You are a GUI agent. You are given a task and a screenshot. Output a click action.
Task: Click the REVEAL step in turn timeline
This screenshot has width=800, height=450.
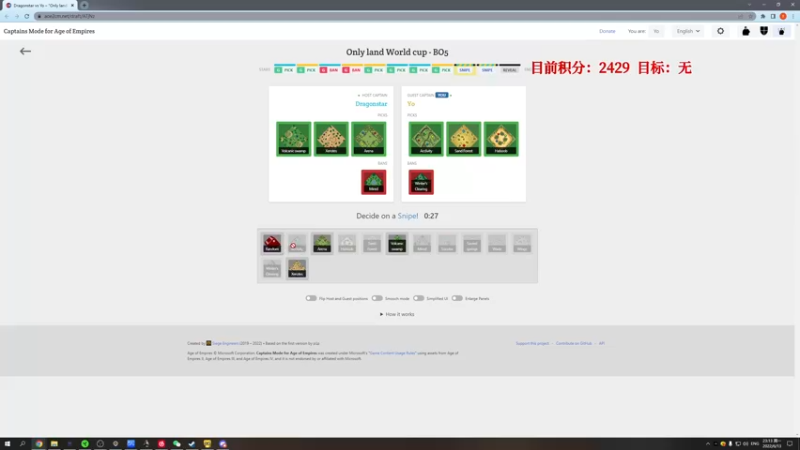click(x=510, y=69)
